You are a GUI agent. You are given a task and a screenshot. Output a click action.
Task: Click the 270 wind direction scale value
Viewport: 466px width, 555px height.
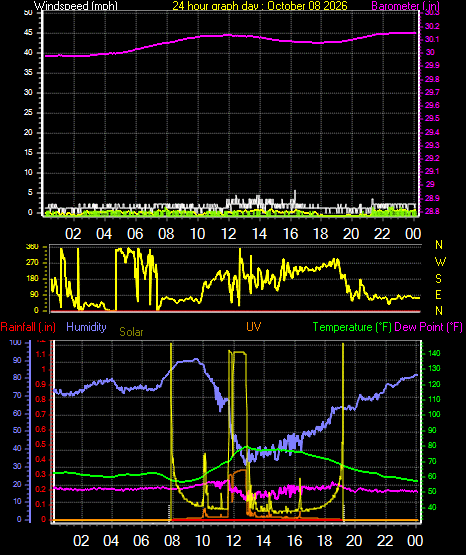(32, 263)
